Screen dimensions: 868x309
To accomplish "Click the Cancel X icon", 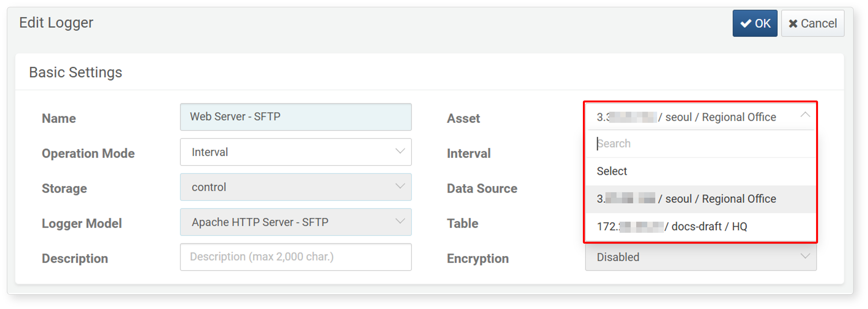I will pyautogui.click(x=793, y=24).
